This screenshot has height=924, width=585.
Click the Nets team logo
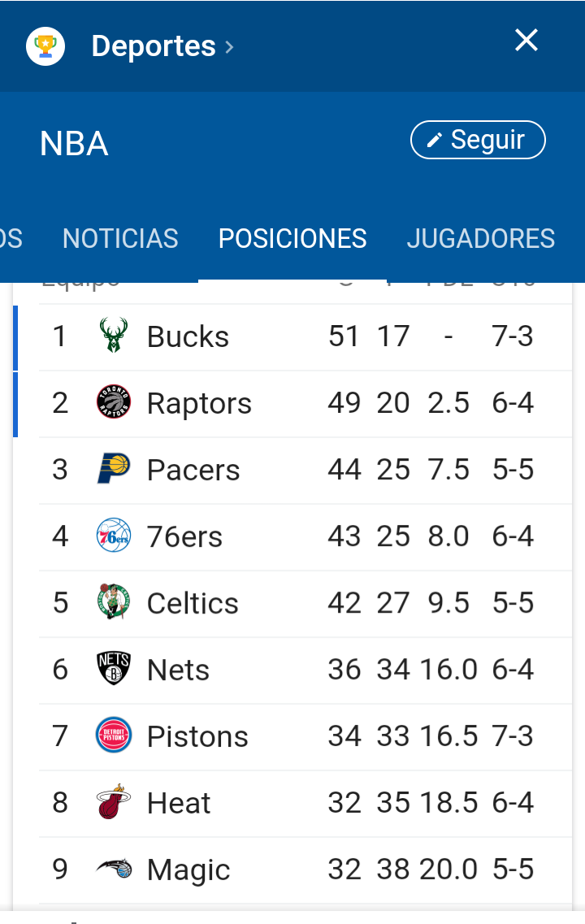[114, 669]
